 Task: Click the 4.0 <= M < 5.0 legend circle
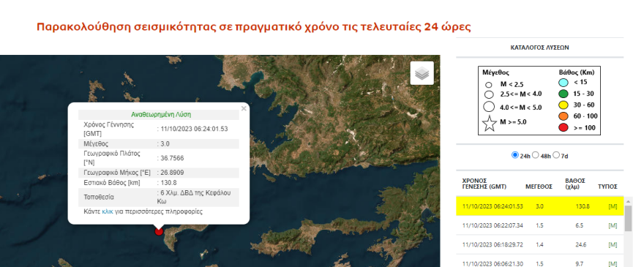[489, 107]
